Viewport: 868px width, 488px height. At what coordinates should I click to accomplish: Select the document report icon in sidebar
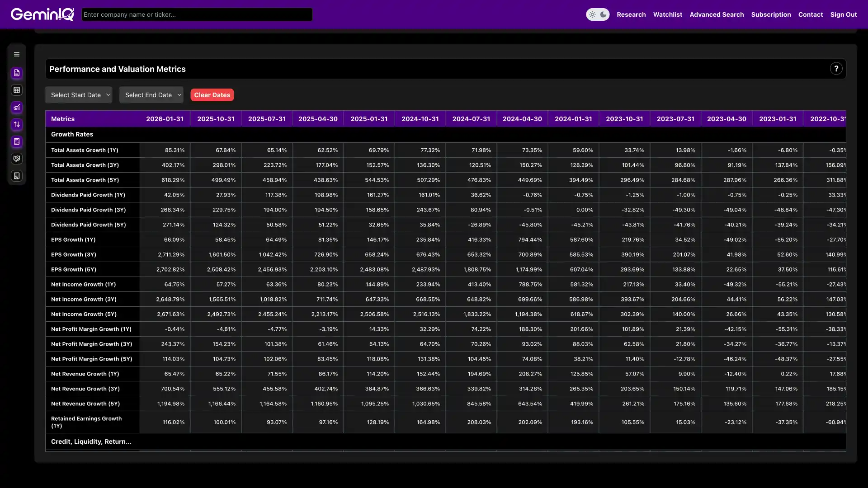coord(17,73)
